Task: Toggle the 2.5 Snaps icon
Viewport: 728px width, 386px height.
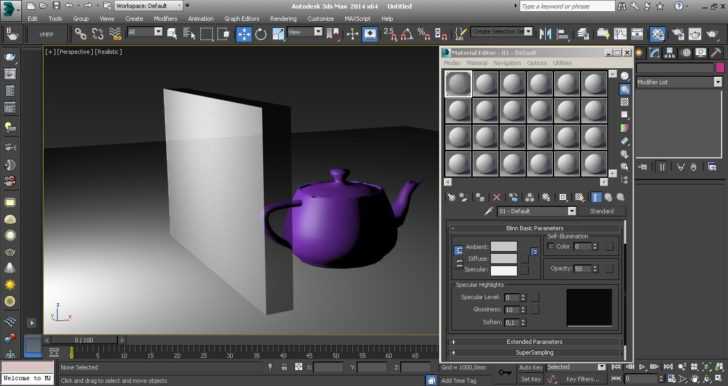Action: [x=390, y=34]
